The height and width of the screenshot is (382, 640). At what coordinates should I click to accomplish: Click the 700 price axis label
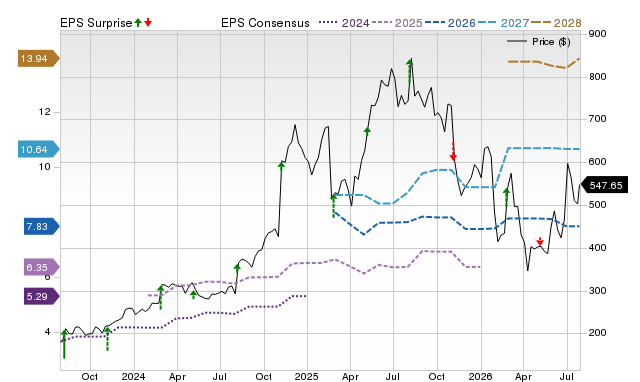pos(598,119)
